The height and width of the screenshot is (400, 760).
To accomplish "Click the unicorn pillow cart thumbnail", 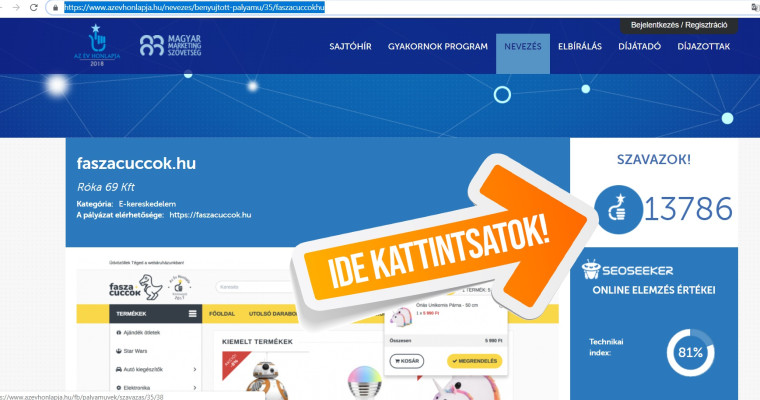I will (401, 316).
